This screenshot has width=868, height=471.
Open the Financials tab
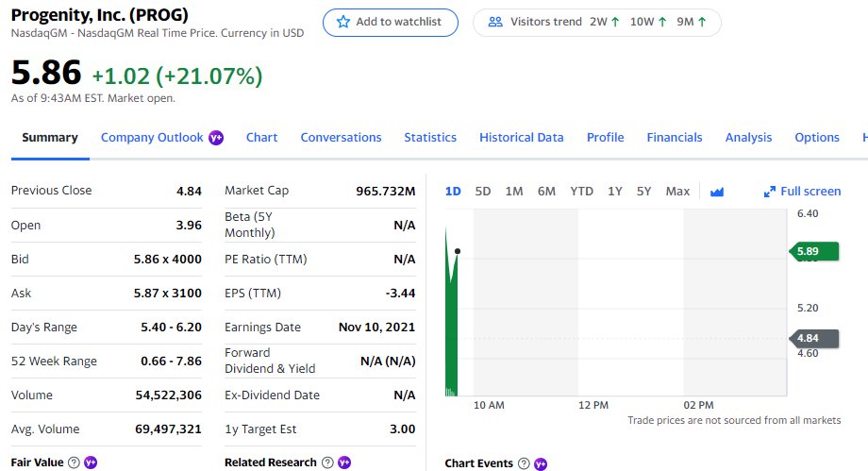(x=675, y=138)
